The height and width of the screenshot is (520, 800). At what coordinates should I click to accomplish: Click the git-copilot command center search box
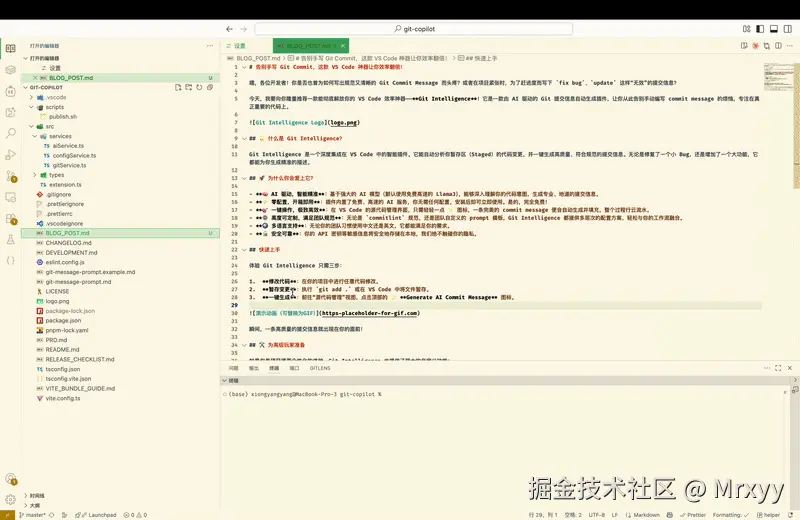[414, 29]
